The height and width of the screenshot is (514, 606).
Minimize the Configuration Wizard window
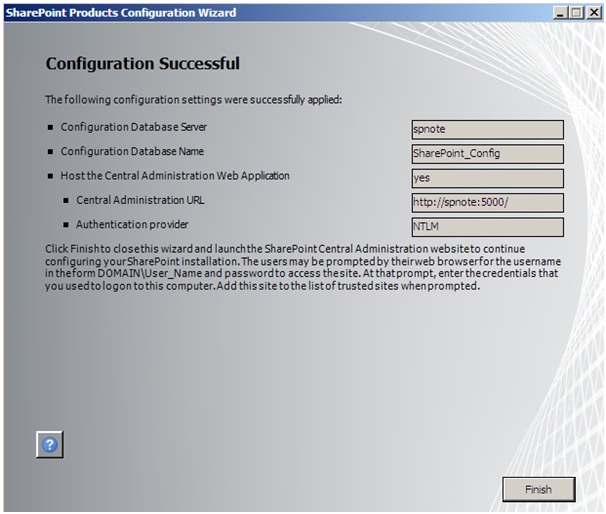[x=560, y=13]
